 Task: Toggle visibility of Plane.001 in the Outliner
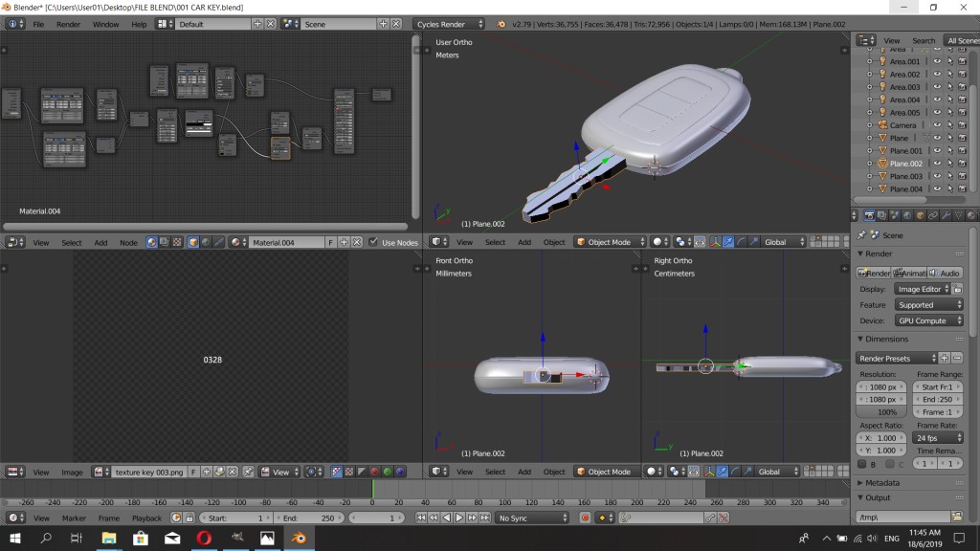point(937,150)
